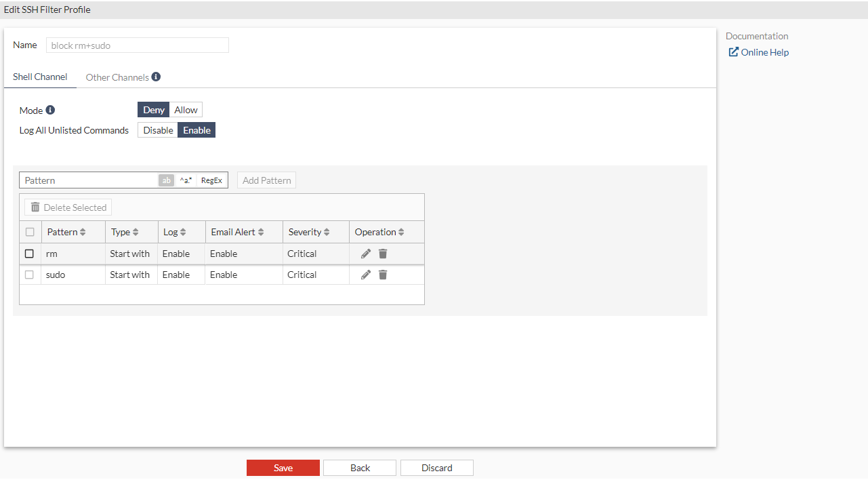Select the Shell Channel tab
868x480 pixels.
39,77
